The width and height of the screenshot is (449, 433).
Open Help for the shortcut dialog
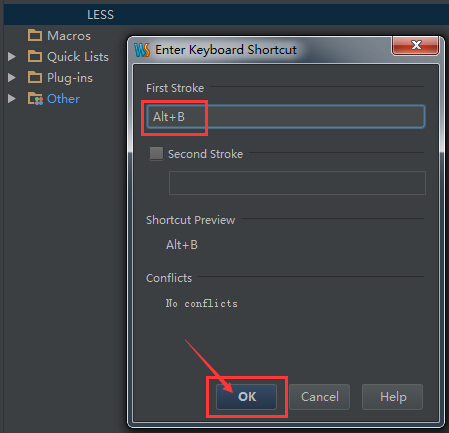tap(393, 397)
